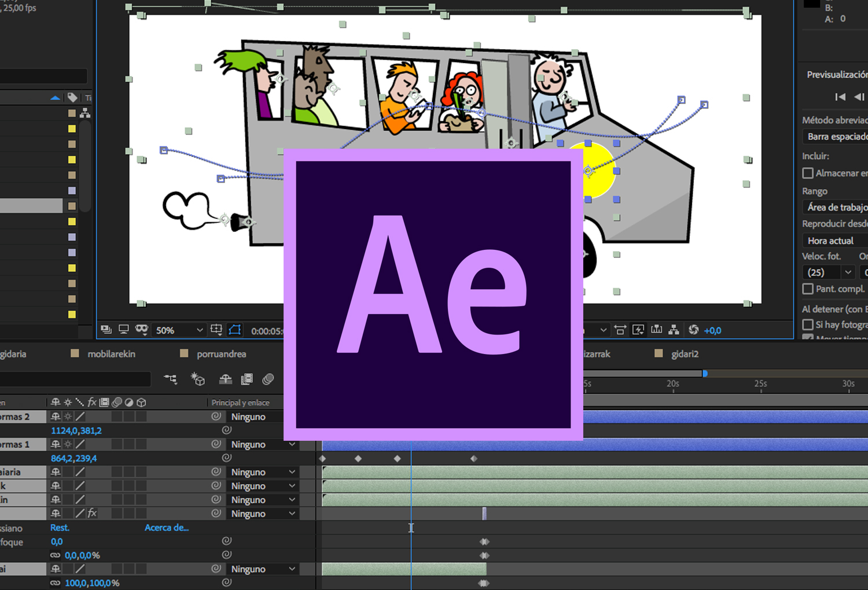Open the 50% magnification dropdown
The width and height of the screenshot is (868, 590).
(179, 330)
